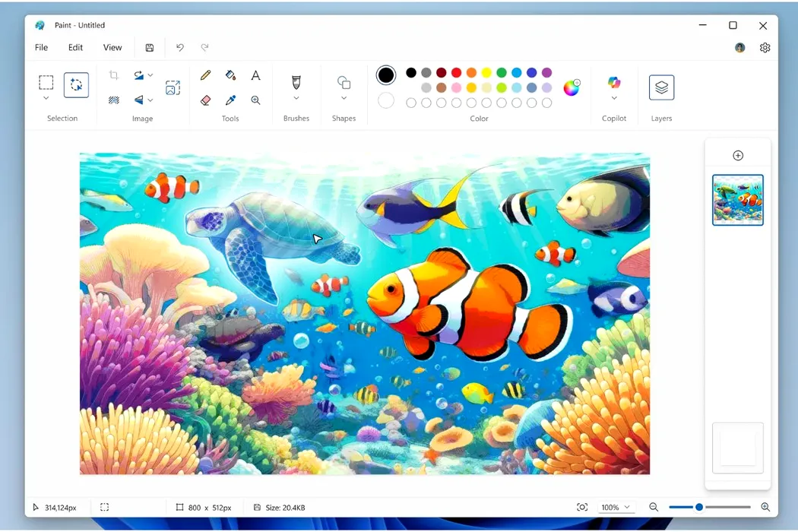
Task: Click the Image group label
Action: (x=143, y=119)
